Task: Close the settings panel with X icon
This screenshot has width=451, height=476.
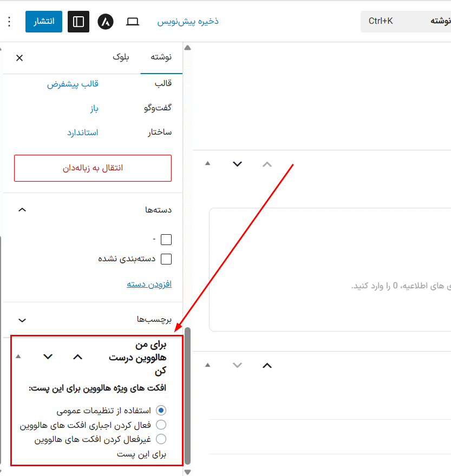Action: [x=19, y=57]
